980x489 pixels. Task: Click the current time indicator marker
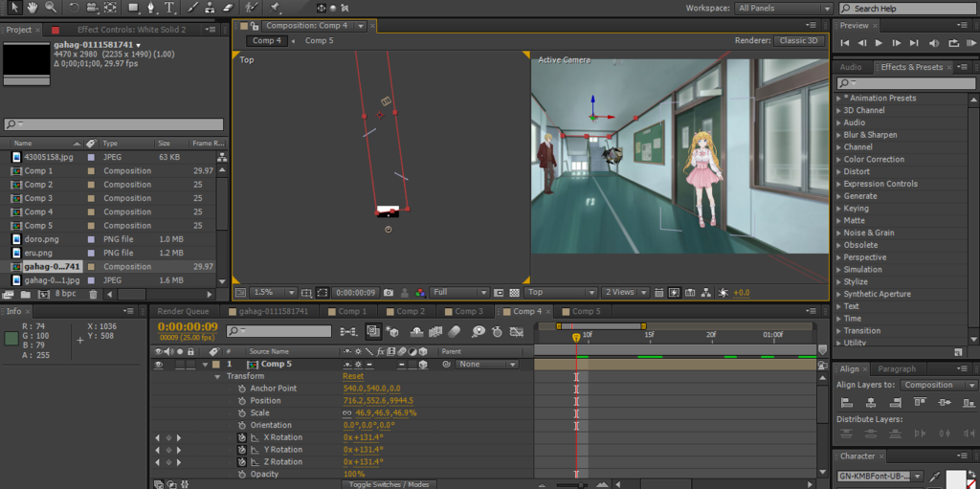576,337
